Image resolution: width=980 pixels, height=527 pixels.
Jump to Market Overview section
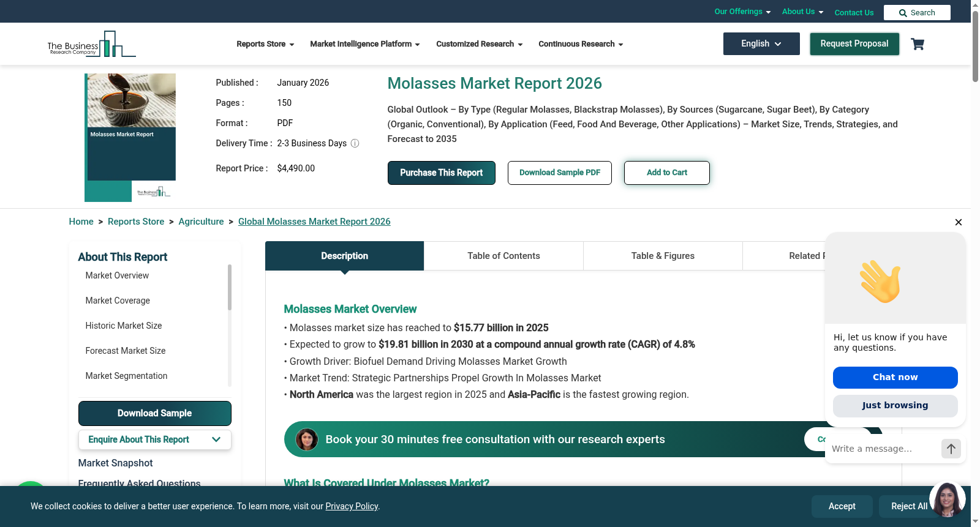click(x=117, y=275)
